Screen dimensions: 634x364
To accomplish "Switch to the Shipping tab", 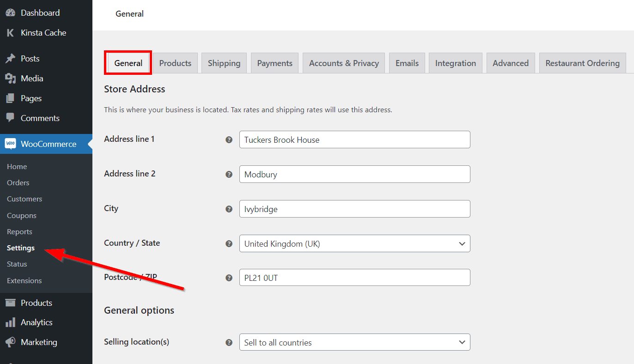I will pyautogui.click(x=224, y=63).
